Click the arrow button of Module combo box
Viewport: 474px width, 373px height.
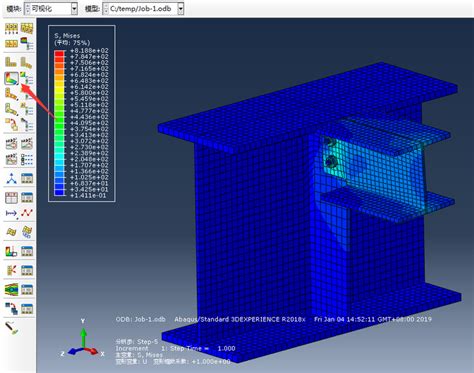tap(74, 8)
